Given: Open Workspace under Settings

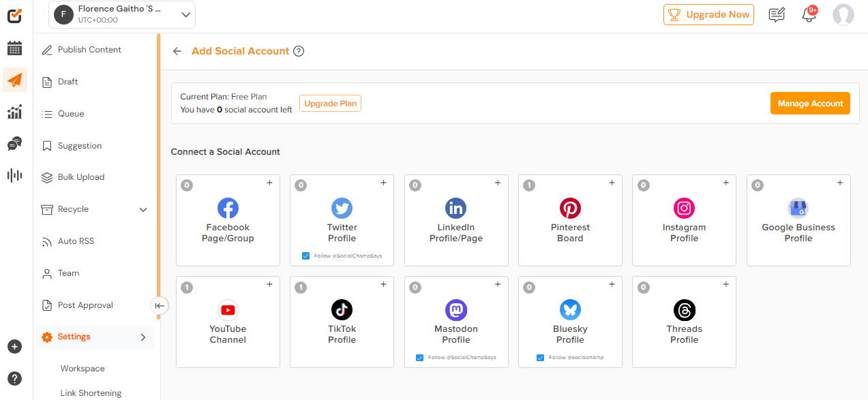Looking at the screenshot, I should coord(83,369).
